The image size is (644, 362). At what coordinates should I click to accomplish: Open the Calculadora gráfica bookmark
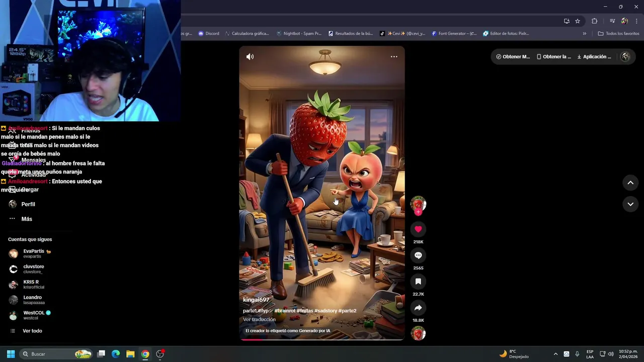point(247,34)
